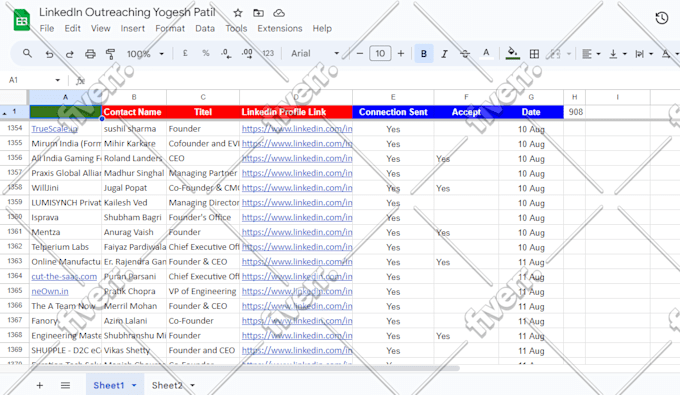
Task: Open the borders tool
Action: pyautogui.click(x=534, y=54)
